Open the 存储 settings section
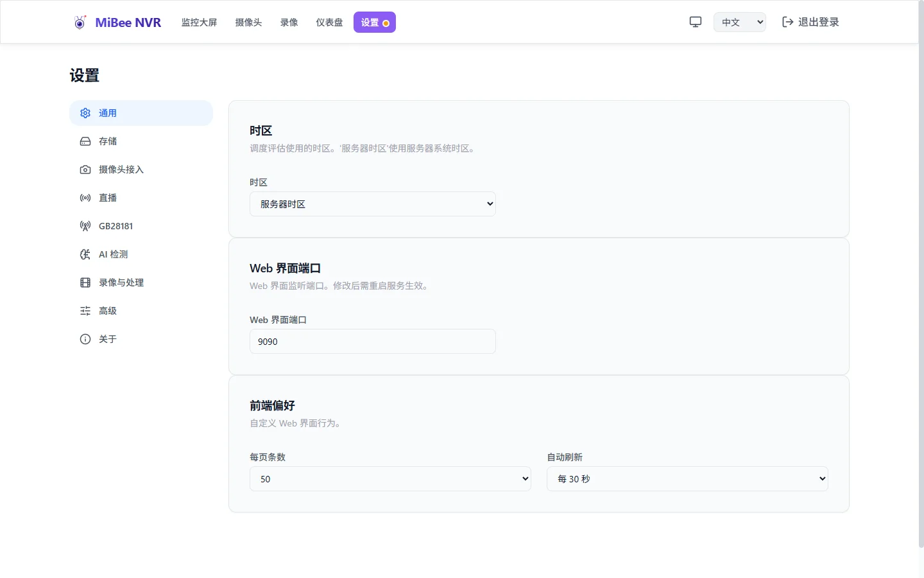The height and width of the screenshot is (578, 924). [x=141, y=141]
